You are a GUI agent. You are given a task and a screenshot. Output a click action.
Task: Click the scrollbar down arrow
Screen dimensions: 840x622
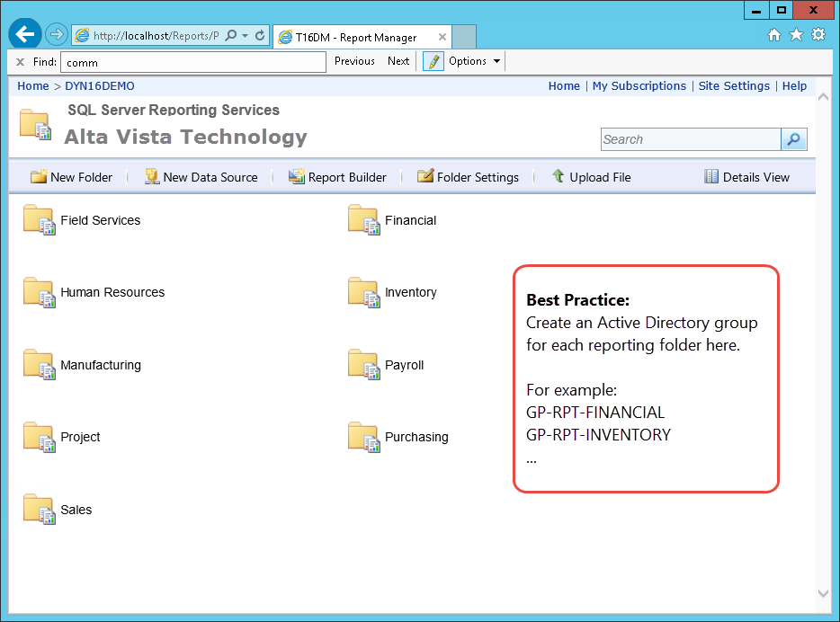[x=824, y=593]
